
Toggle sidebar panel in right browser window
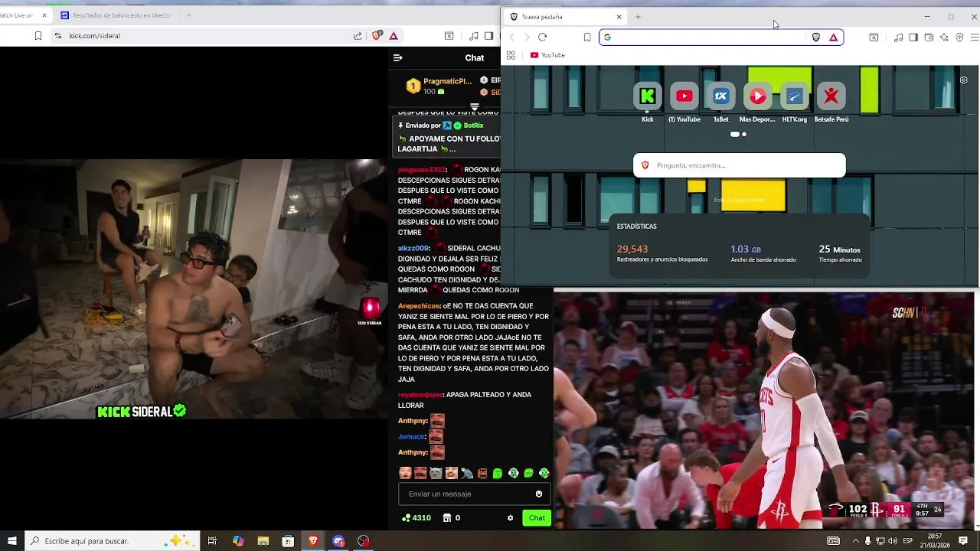pyautogui.click(x=913, y=37)
